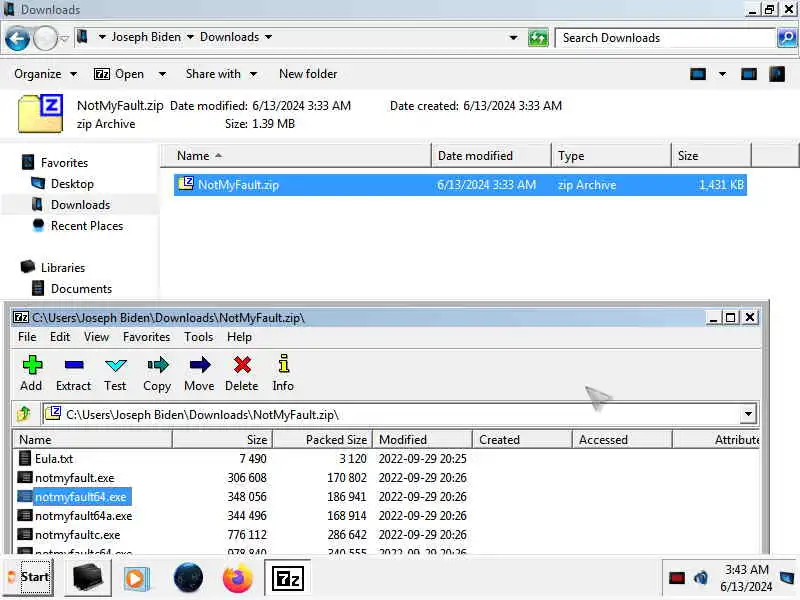This screenshot has height=600, width=800.
Task: Open Explorer help icon at toolbar right
Action: point(777,74)
